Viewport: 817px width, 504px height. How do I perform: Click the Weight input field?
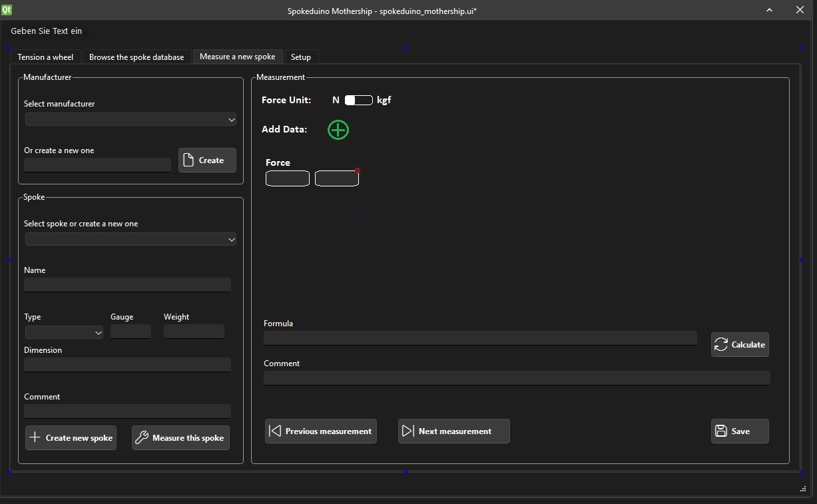[x=194, y=332]
